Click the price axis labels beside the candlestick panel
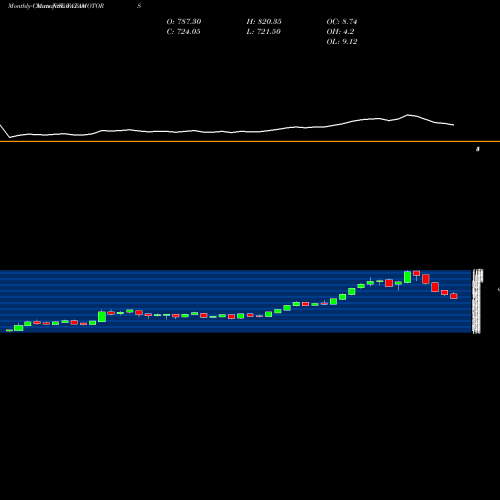 coord(477,301)
